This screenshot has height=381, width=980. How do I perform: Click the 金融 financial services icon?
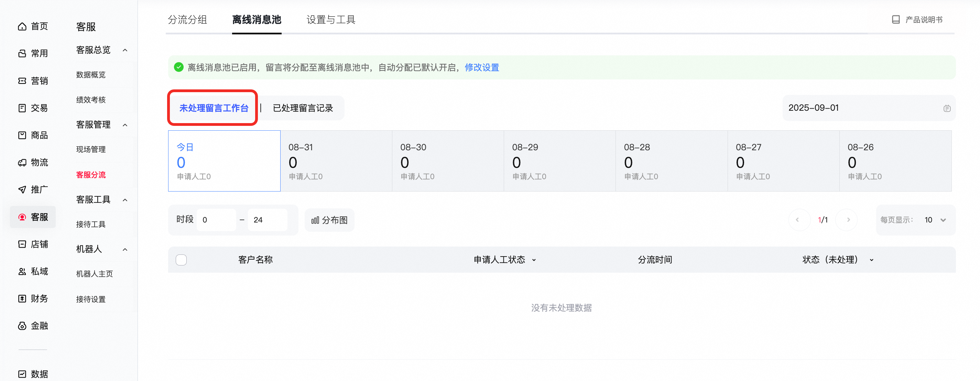coord(22,326)
